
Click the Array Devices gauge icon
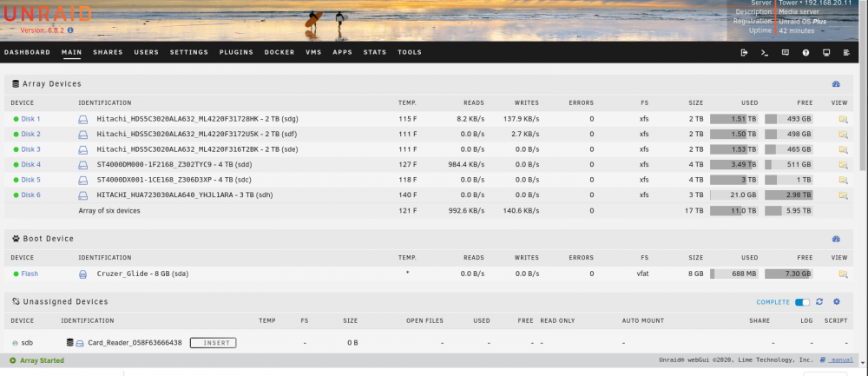tap(836, 84)
